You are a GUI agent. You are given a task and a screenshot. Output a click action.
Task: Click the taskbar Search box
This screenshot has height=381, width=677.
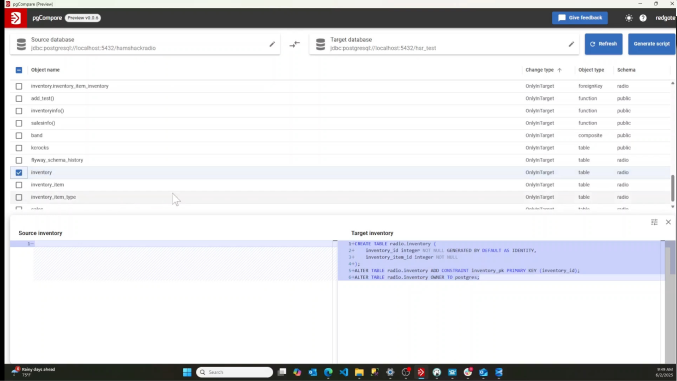[234, 372]
